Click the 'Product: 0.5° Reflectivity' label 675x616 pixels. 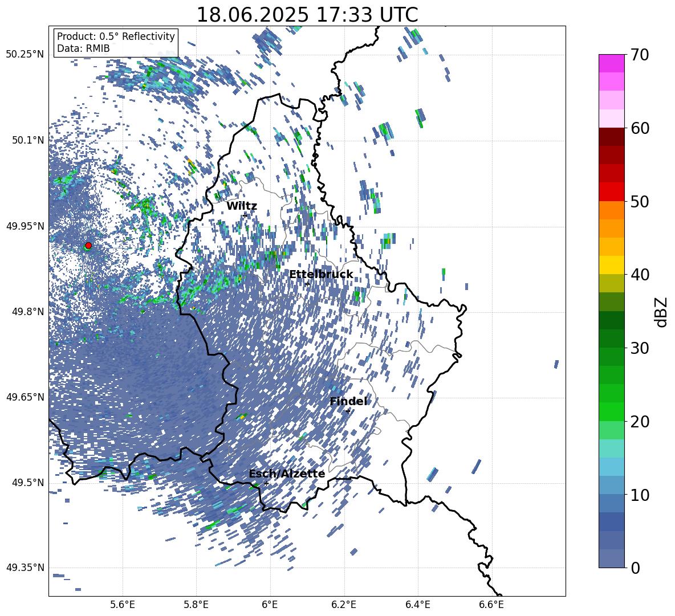coord(116,36)
